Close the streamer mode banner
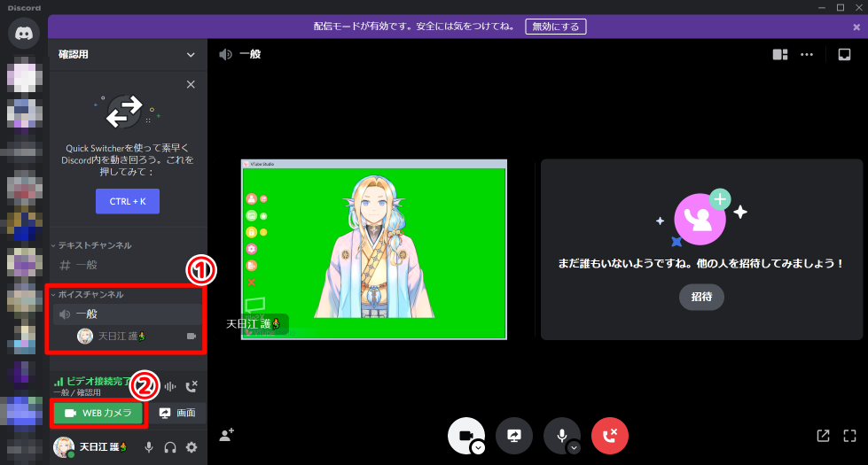 click(x=856, y=27)
